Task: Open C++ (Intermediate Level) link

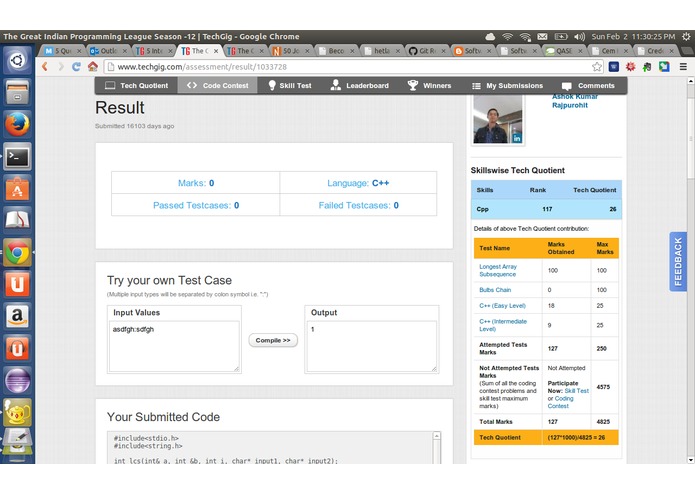Action: pyautogui.click(x=503, y=325)
